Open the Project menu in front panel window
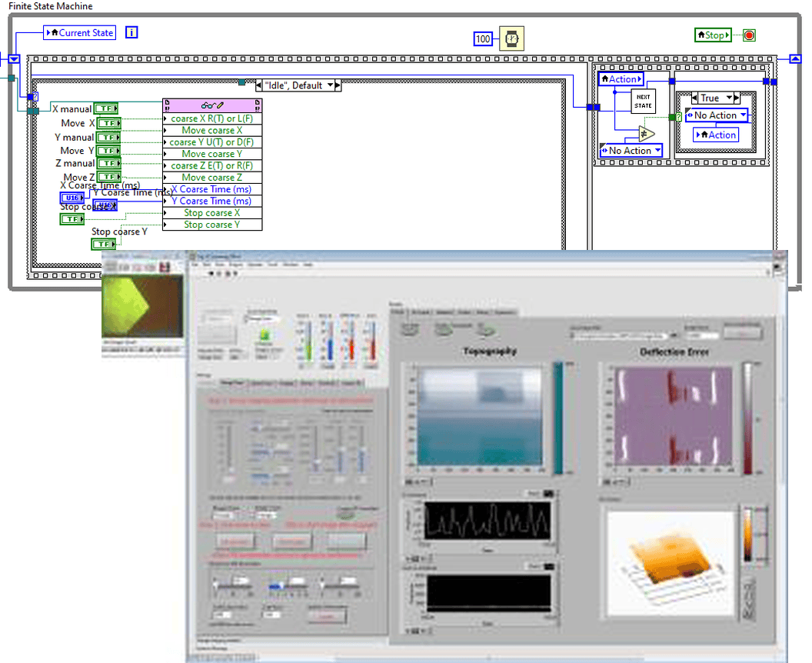 tap(236, 265)
